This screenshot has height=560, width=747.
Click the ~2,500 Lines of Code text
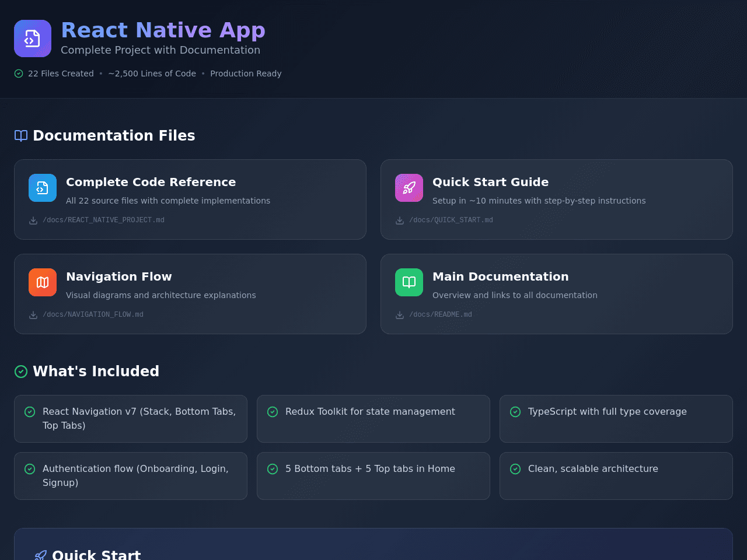152,73
